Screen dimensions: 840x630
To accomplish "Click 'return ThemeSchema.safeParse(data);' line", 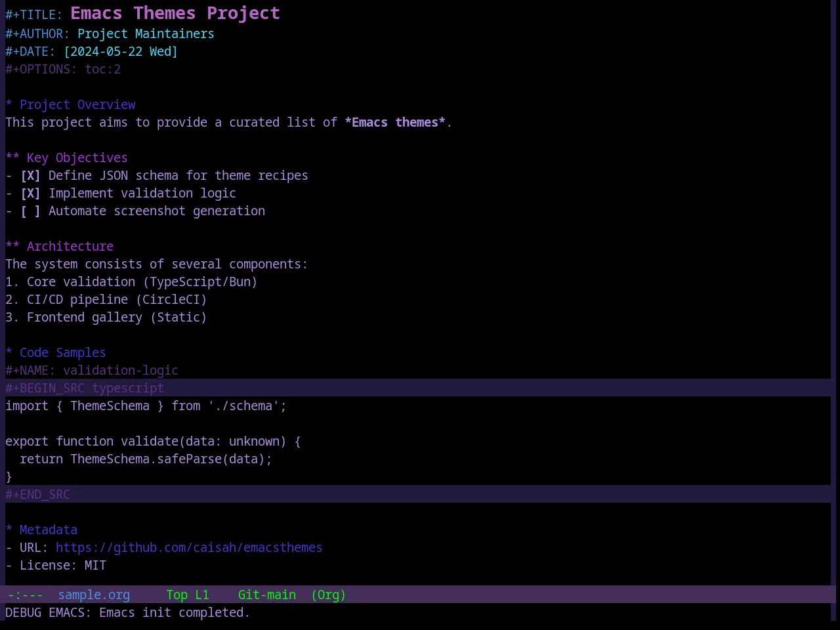I will point(146,459).
